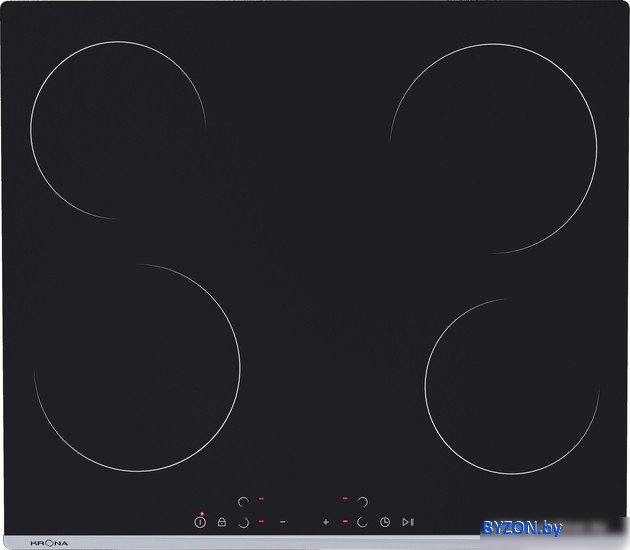
Task: Click the front-left large cooking zone ring
Action: tap(137, 368)
